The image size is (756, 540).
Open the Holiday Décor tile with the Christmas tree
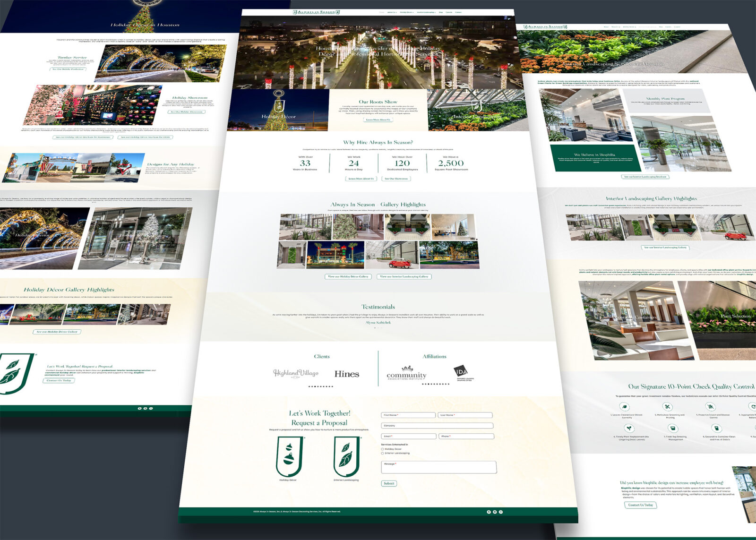pyautogui.click(x=278, y=110)
